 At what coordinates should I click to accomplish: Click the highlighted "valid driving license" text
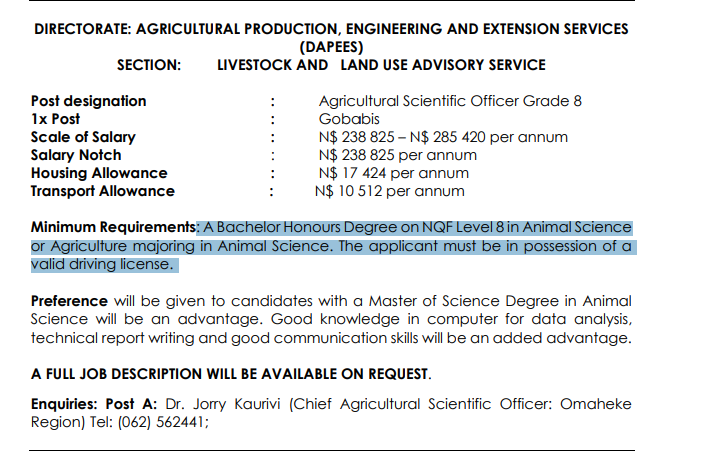[x=100, y=264]
